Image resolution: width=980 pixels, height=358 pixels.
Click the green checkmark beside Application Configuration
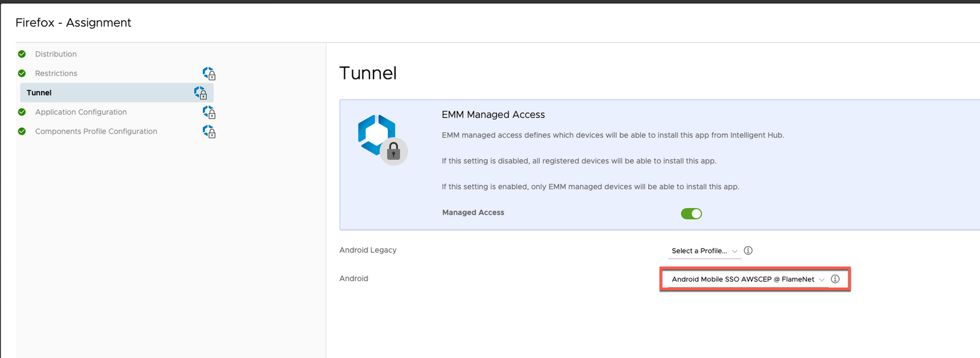coord(22,112)
